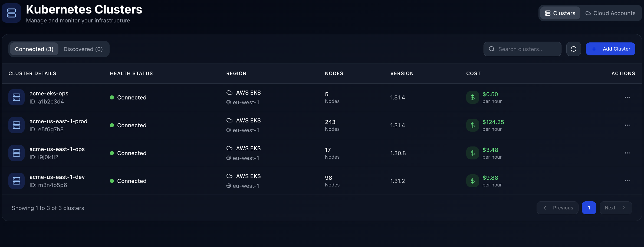The width and height of the screenshot is (644, 247).
Task: Open actions menu for acme-eks-ops
Action: click(x=627, y=97)
